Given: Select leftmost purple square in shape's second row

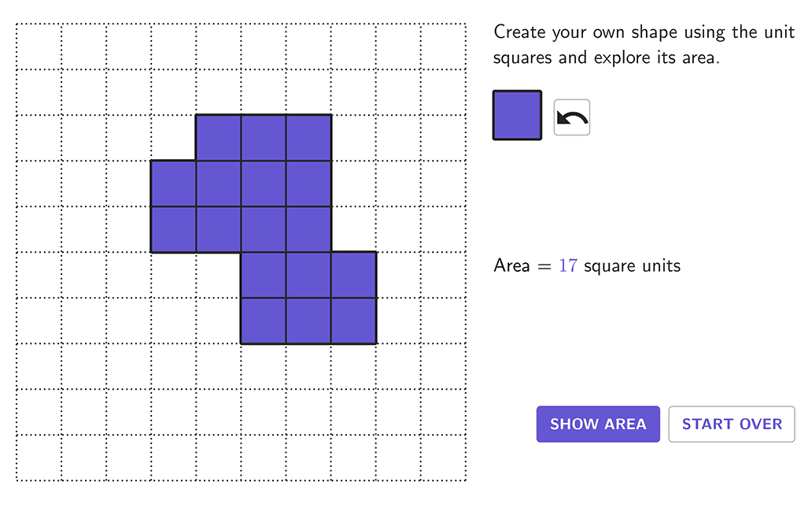Looking at the screenshot, I should coord(173,184).
